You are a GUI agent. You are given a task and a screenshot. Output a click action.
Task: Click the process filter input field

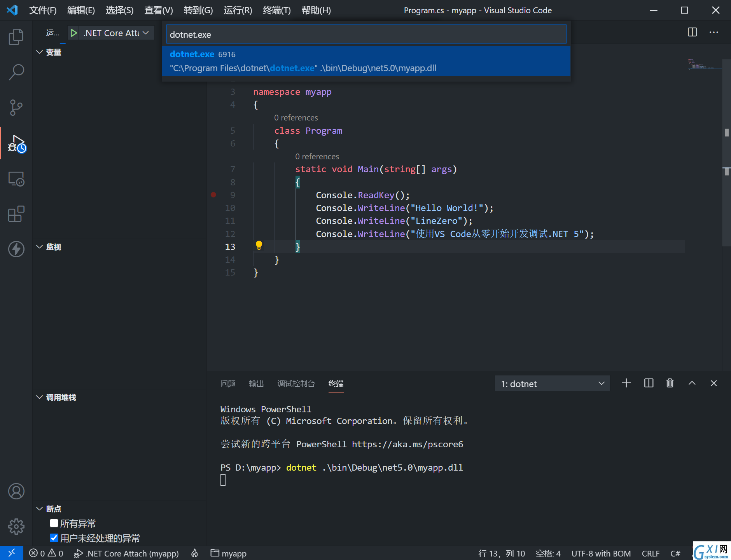point(366,35)
